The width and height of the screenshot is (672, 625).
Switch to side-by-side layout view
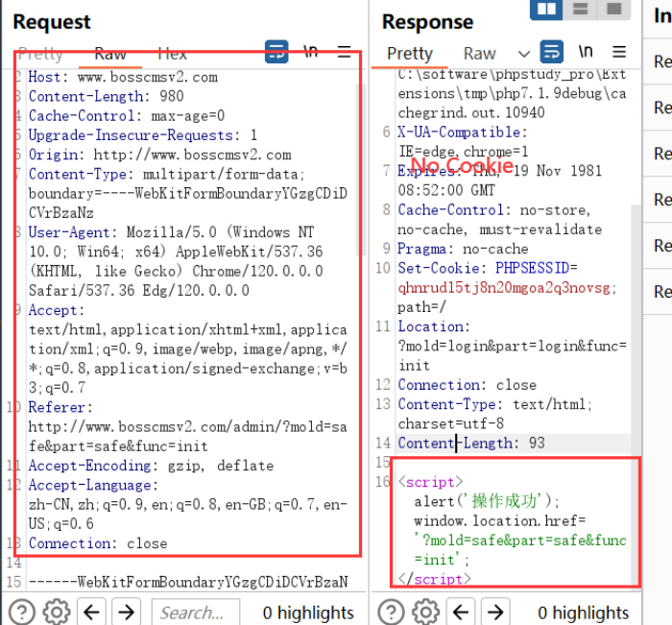pyautogui.click(x=546, y=10)
